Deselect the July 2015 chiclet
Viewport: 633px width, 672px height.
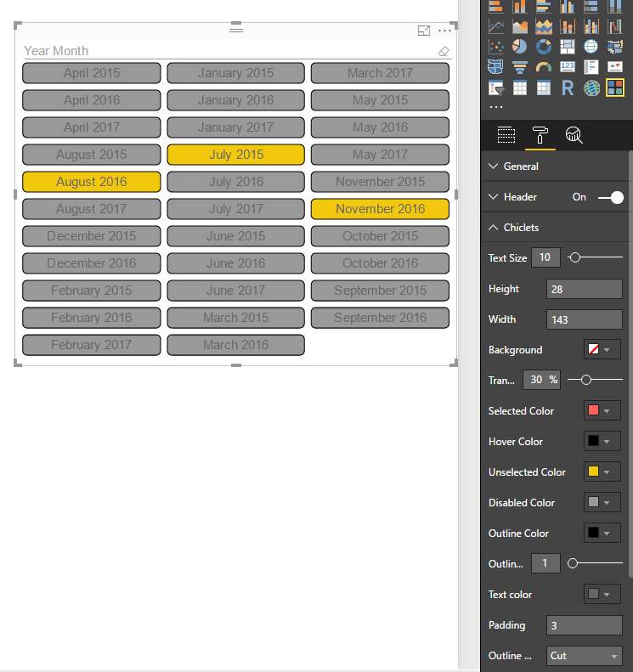[x=236, y=155]
